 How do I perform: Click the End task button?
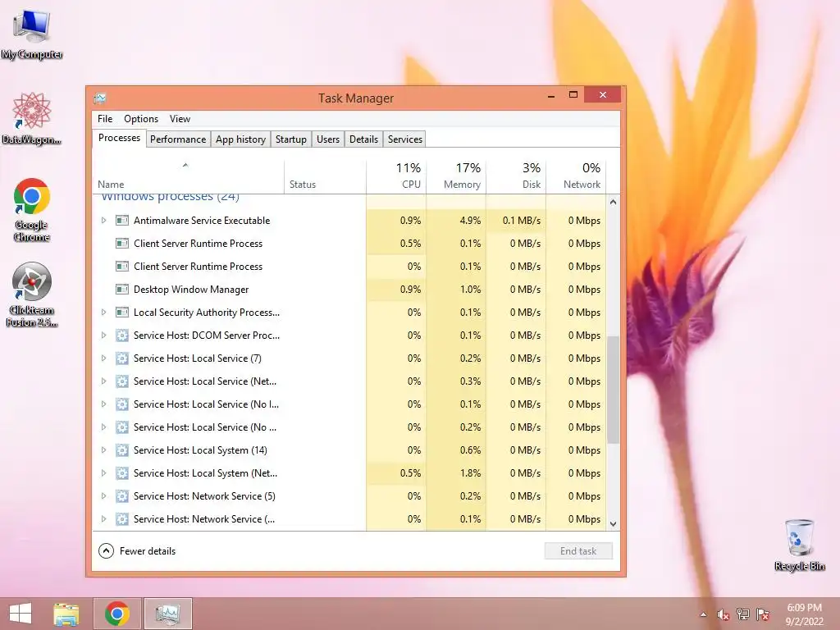[578, 550]
